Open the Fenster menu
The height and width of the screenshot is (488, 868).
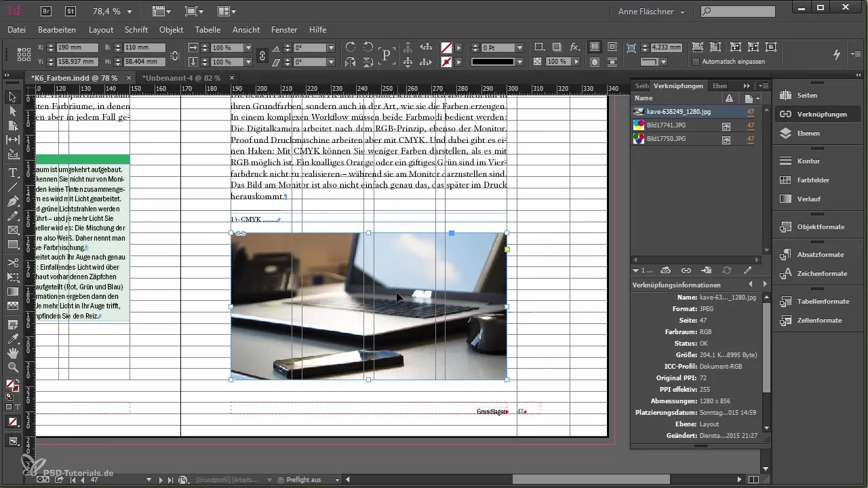(x=284, y=30)
